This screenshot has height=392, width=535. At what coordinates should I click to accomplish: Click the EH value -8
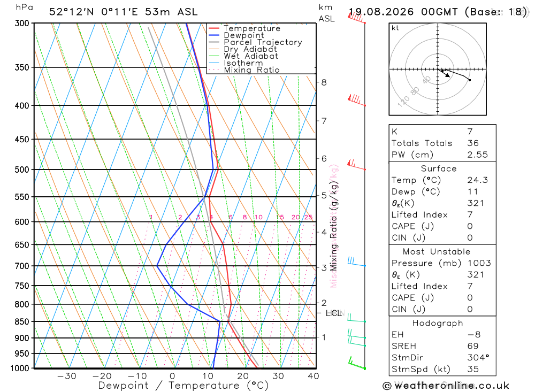(474, 335)
